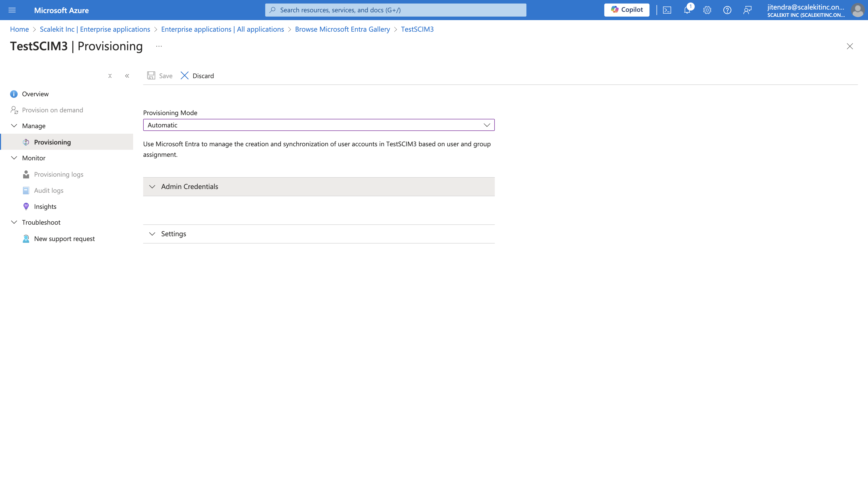Click the Save floppy disk icon
This screenshot has width=868, height=482.
151,75
